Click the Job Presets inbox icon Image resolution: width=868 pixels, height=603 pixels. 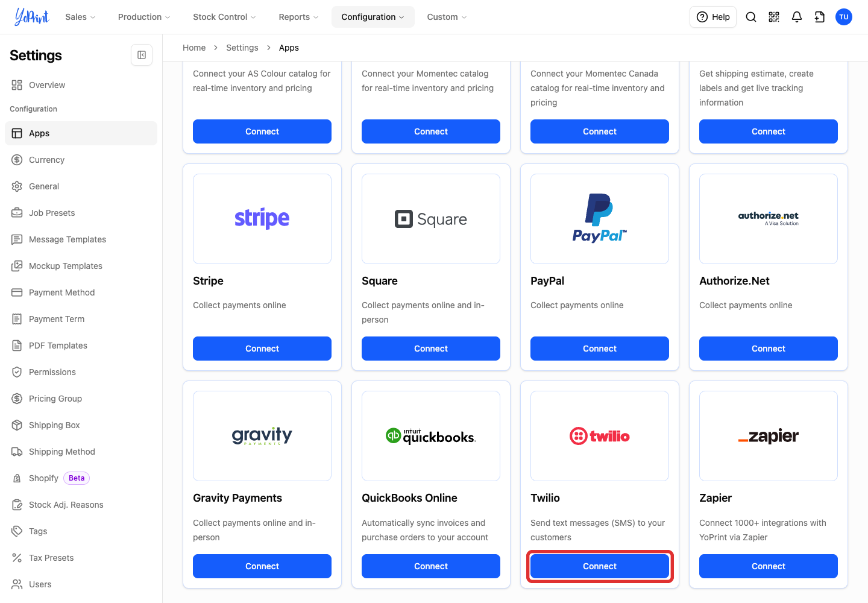point(17,213)
